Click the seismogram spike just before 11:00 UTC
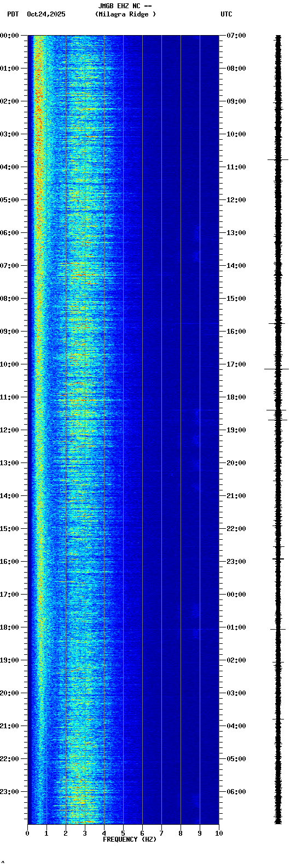The height and width of the screenshot is (868, 302). [x=278, y=159]
